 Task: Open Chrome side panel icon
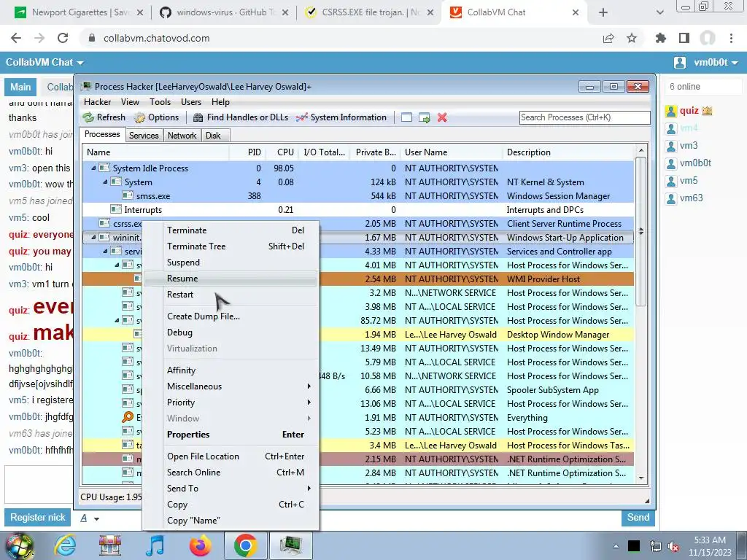684,38
